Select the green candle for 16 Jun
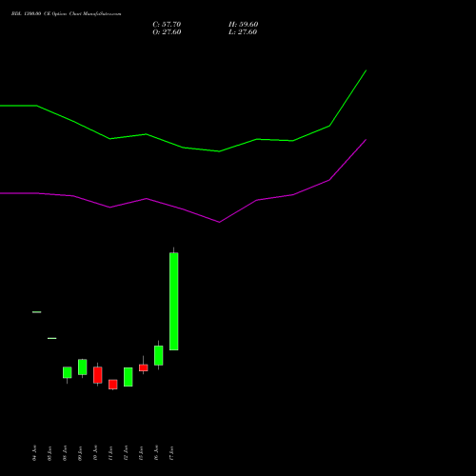Image resolution: width=476 pixels, height=476 pixels. 159,355
